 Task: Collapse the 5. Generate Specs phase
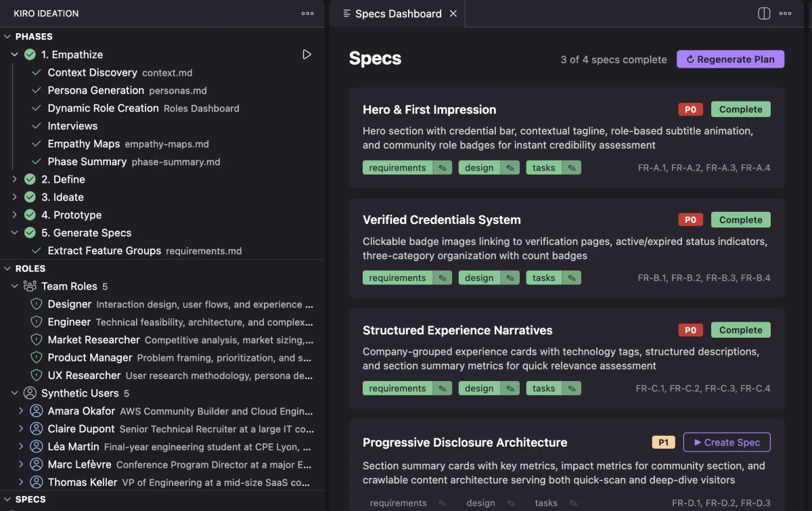click(x=15, y=233)
